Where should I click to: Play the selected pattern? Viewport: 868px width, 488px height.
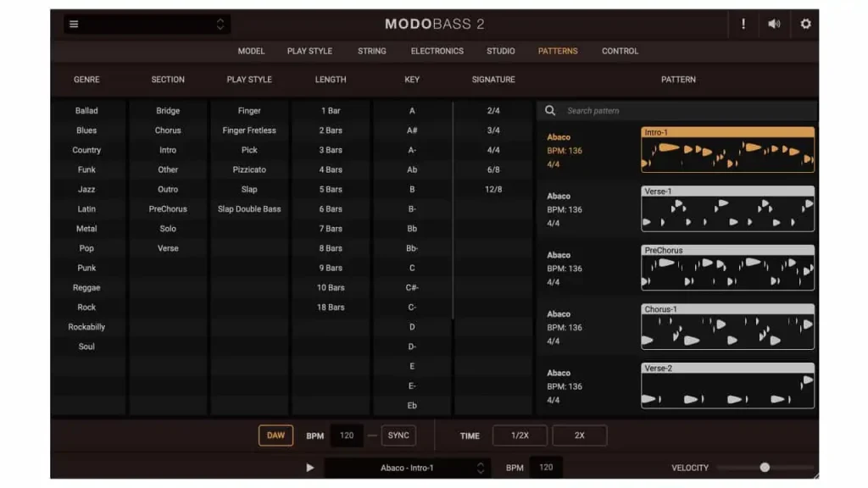(310, 468)
